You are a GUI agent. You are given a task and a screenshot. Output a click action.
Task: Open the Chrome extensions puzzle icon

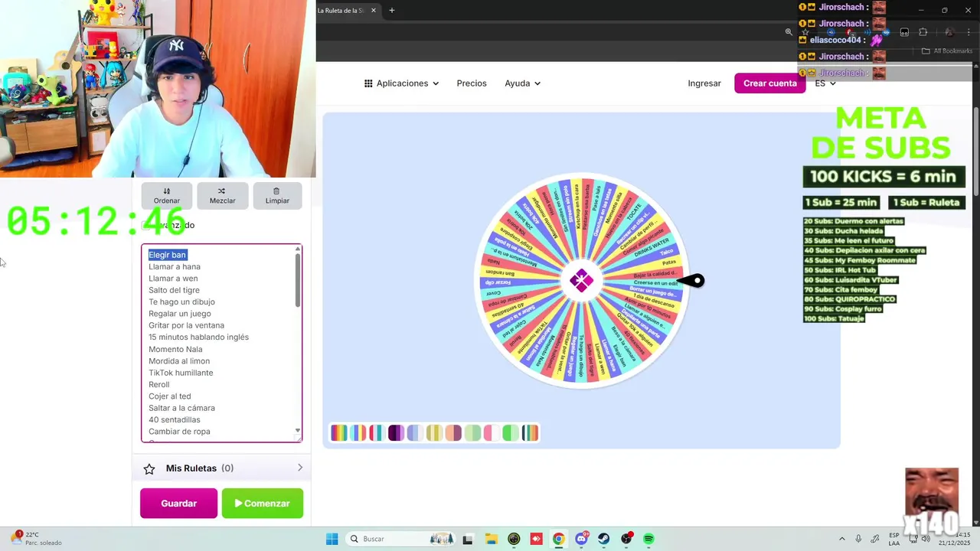coord(923,32)
